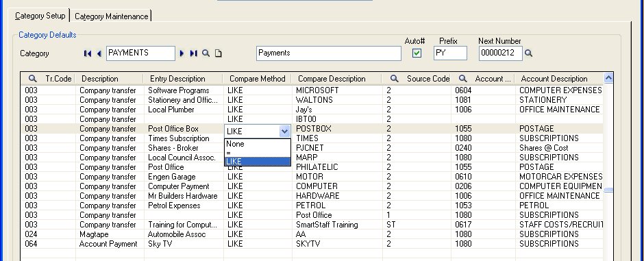Click magnifier beside Next Number field
Image resolution: width=644 pixels, height=261 pixels.
tap(529, 53)
